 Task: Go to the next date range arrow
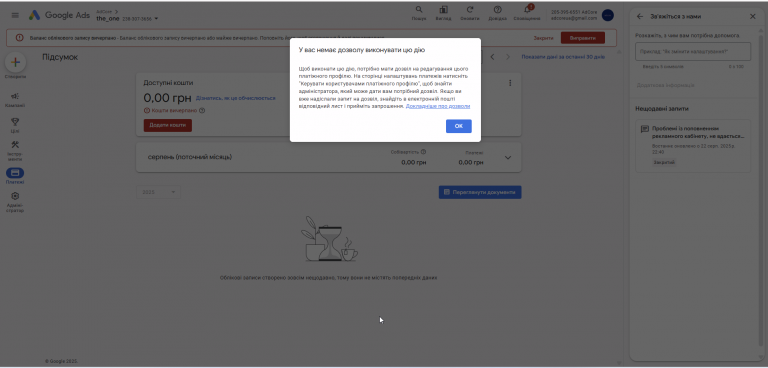[x=508, y=57]
